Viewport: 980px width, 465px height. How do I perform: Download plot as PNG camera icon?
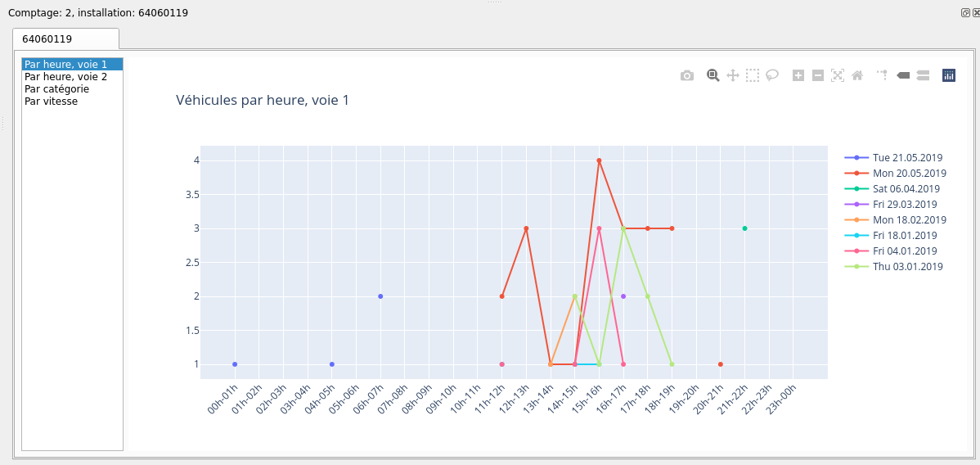click(x=687, y=76)
